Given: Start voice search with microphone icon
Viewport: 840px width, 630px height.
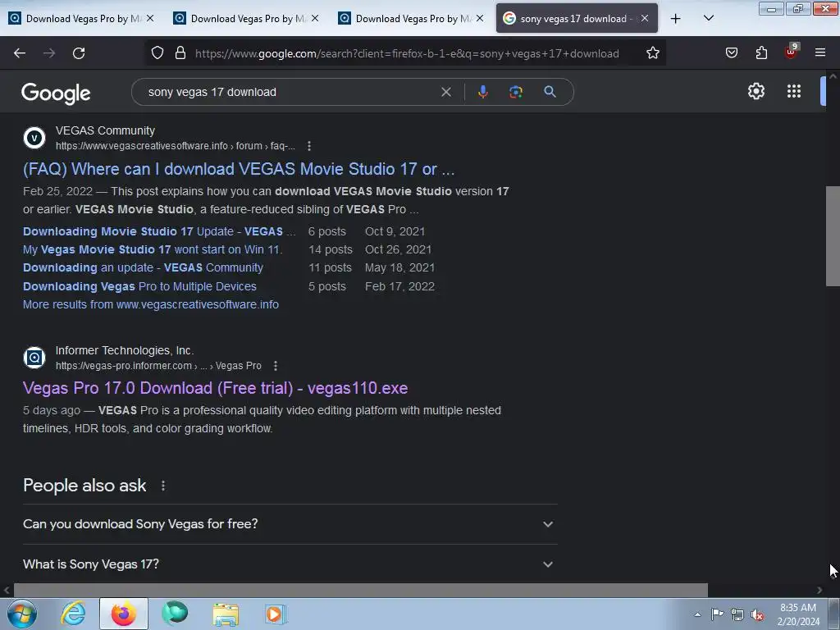Looking at the screenshot, I should tap(482, 92).
